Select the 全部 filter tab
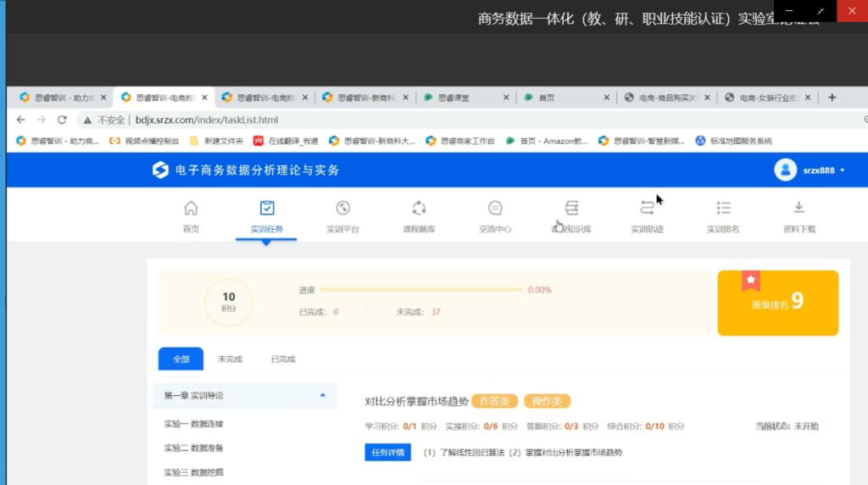Image resolution: width=868 pixels, height=485 pixels. coord(181,360)
